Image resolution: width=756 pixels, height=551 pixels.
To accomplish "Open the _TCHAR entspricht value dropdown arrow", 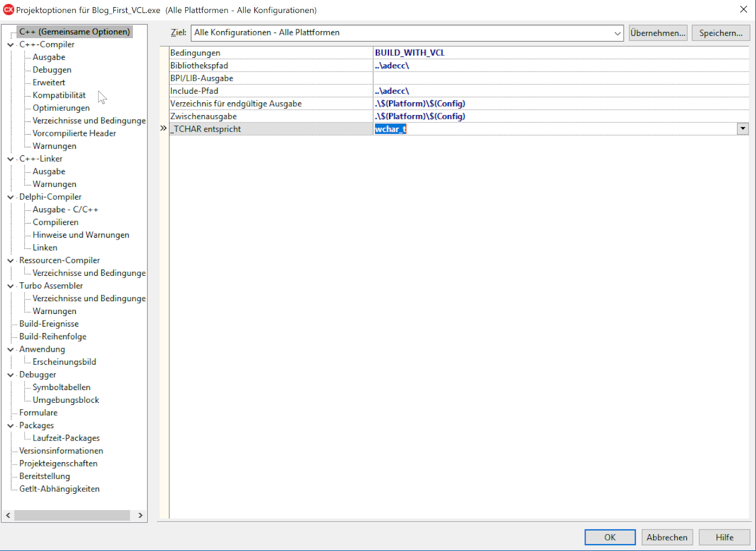I will 742,129.
